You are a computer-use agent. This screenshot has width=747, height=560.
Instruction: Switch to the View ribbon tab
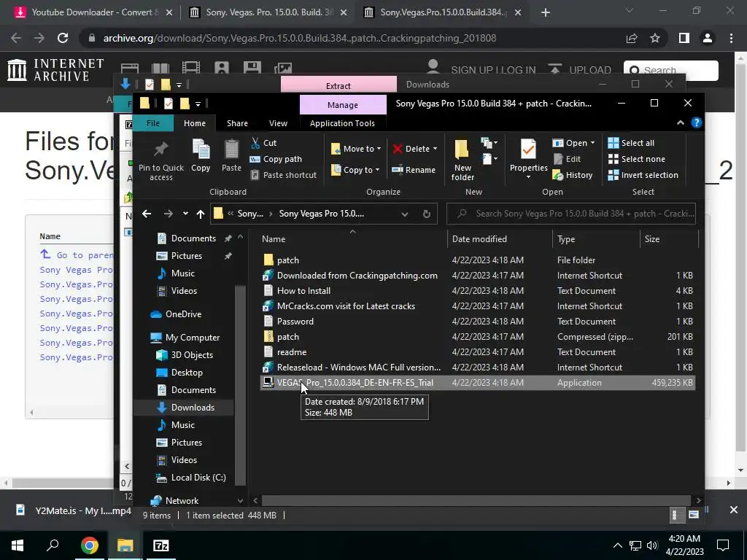[x=278, y=122]
